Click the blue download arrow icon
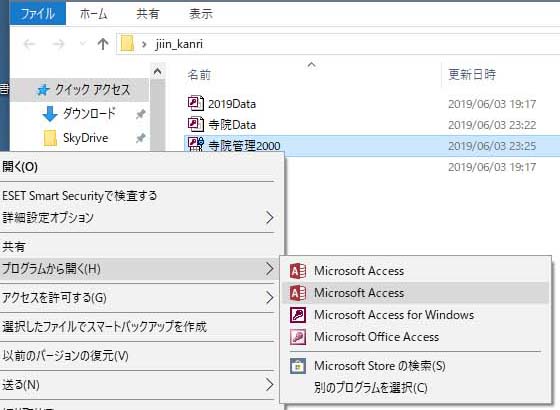Image resolution: width=560 pixels, height=410 pixels. coord(50,114)
